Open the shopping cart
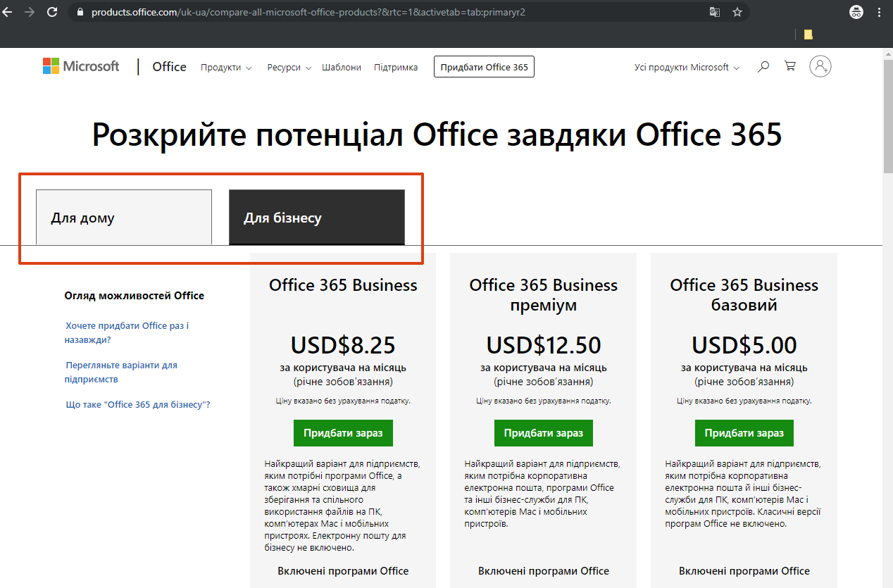The width and height of the screenshot is (893, 588). [x=790, y=66]
